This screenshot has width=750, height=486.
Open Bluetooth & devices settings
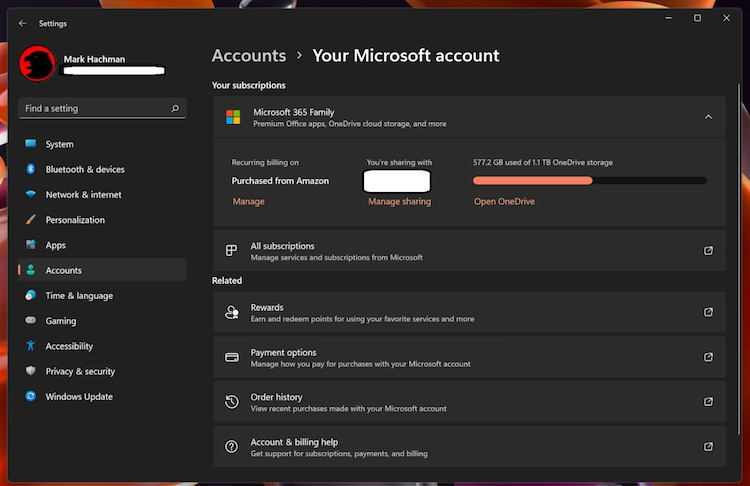(x=85, y=170)
